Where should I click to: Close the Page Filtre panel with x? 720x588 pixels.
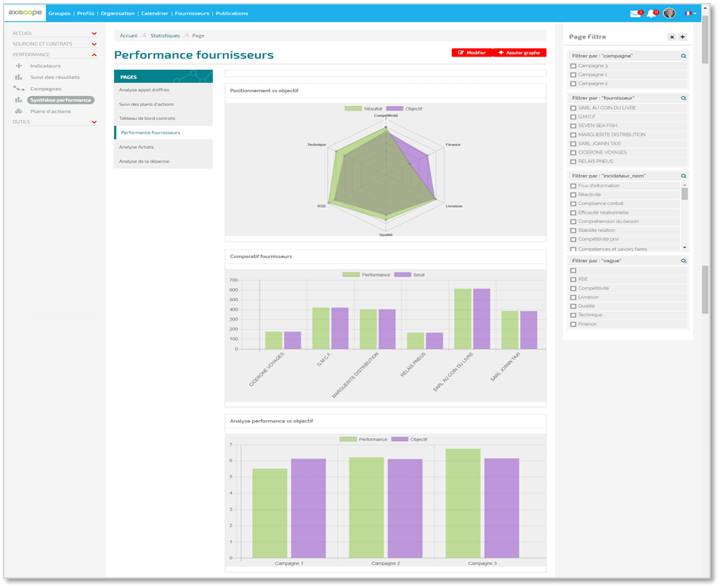(672, 37)
